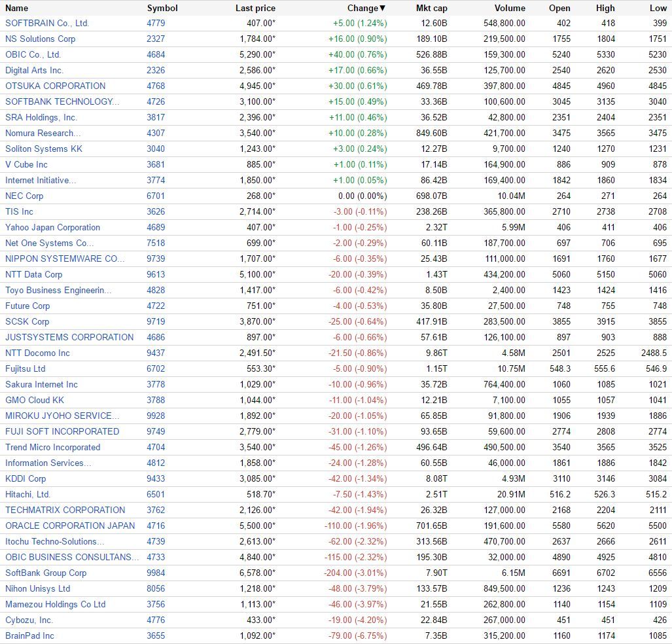The height and width of the screenshot is (644, 672).
Task: Open Hitachi, Ltd. link
Action: tap(28, 495)
